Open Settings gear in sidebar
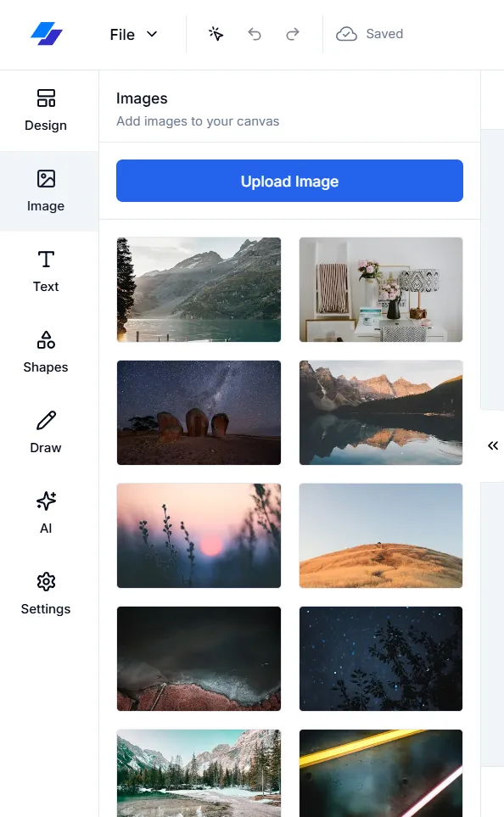 coord(46,594)
